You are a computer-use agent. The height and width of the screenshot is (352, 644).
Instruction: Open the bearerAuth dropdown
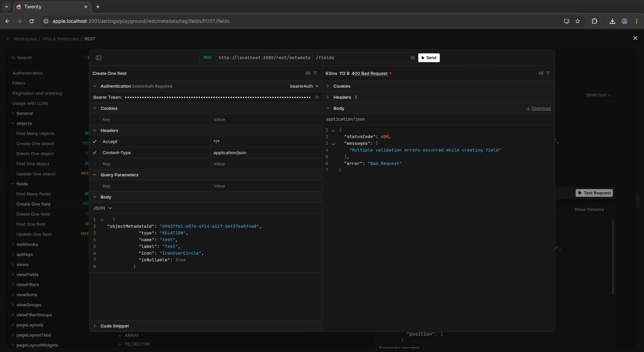pyautogui.click(x=304, y=86)
